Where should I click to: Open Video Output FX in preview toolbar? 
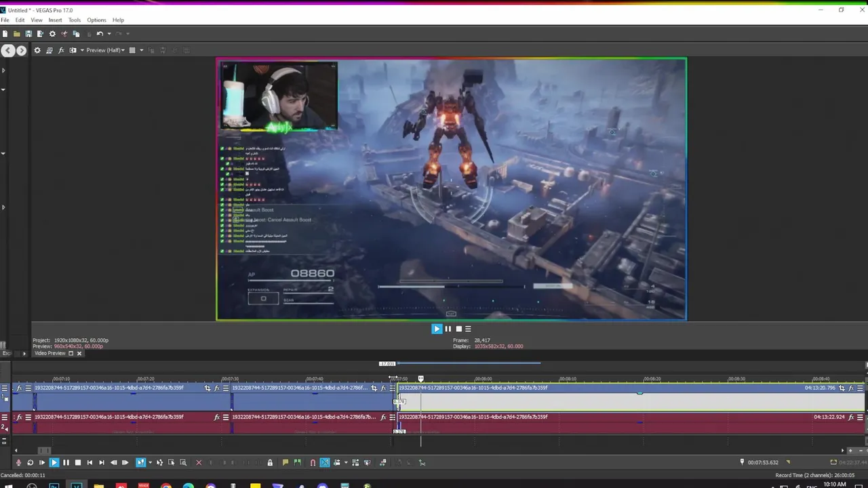coord(61,50)
